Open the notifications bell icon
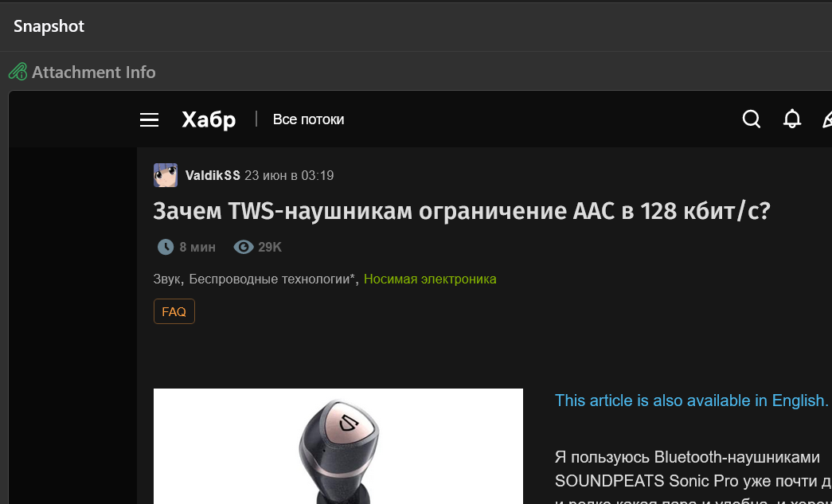 [x=792, y=119]
